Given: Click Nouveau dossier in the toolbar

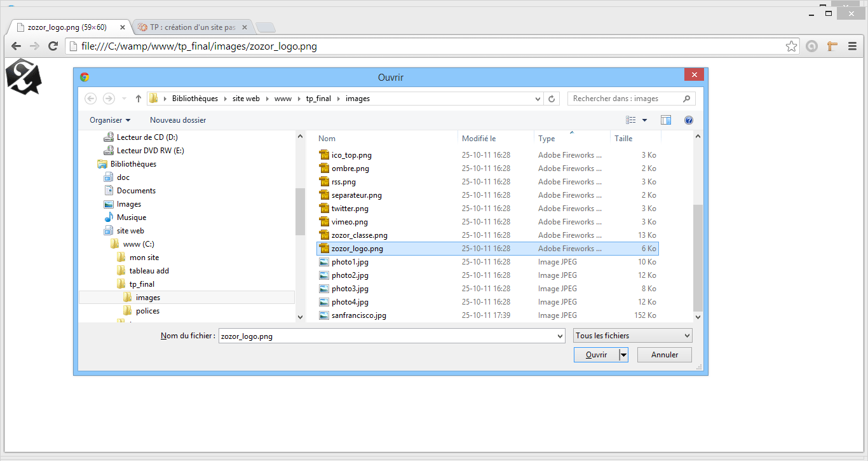Looking at the screenshot, I should tap(178, 120).
